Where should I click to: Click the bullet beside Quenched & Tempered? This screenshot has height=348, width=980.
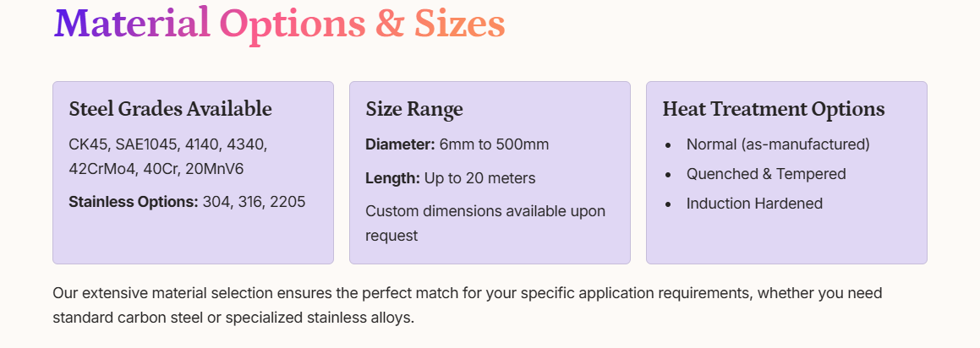[x=669, y=175]
